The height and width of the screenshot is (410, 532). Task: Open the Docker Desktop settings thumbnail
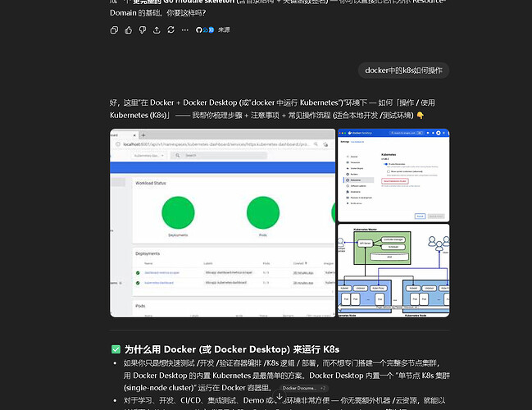[x=393, y=175]
